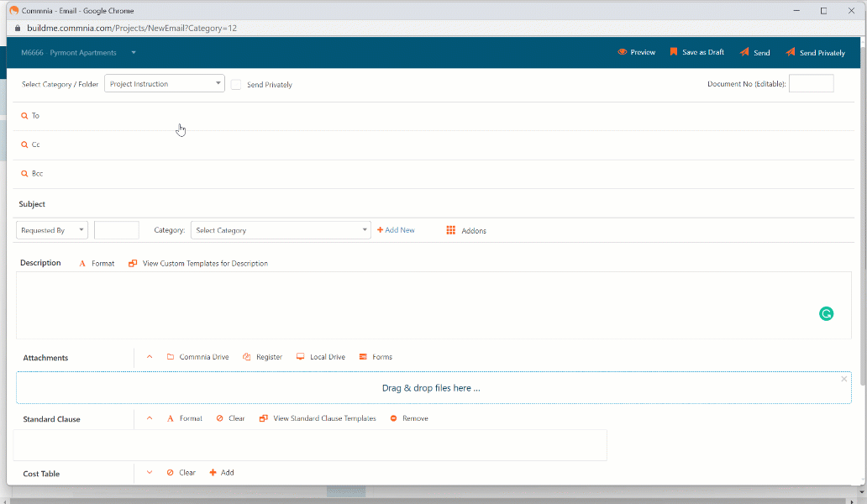Click the Cc search magnifier icon
Viewport: 867px width, 504px height.
pos(24,144)
